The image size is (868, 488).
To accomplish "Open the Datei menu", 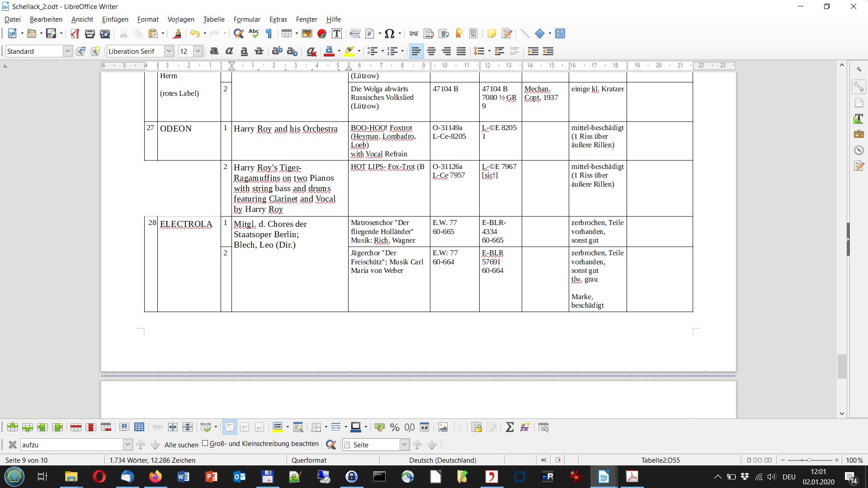I will [x=13, y=19].
